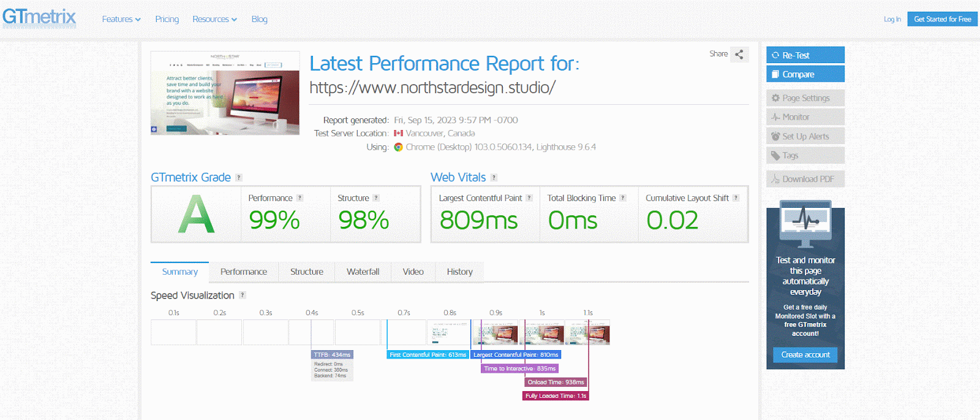Image resolution: width=980 pixels, height=420 pixels.
Task: Click the website screenshot thumbnail
Action: pos(225,93)
